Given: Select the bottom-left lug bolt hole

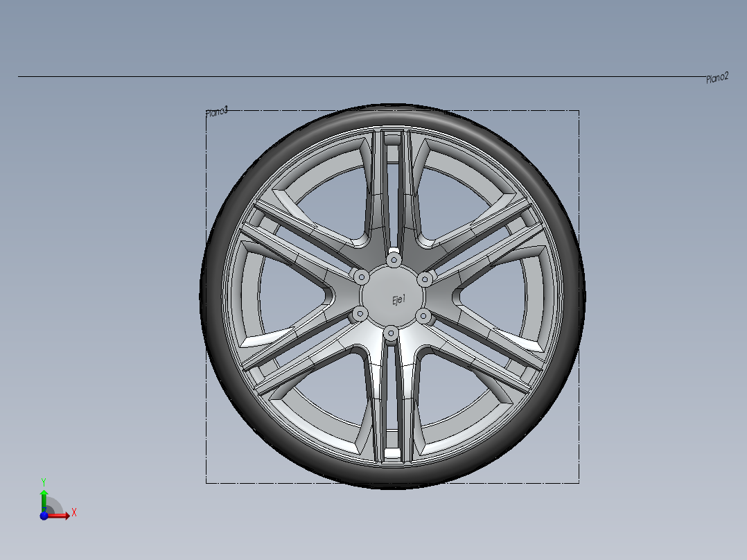Looking at the screenshot, I should [x=360, y=313].
